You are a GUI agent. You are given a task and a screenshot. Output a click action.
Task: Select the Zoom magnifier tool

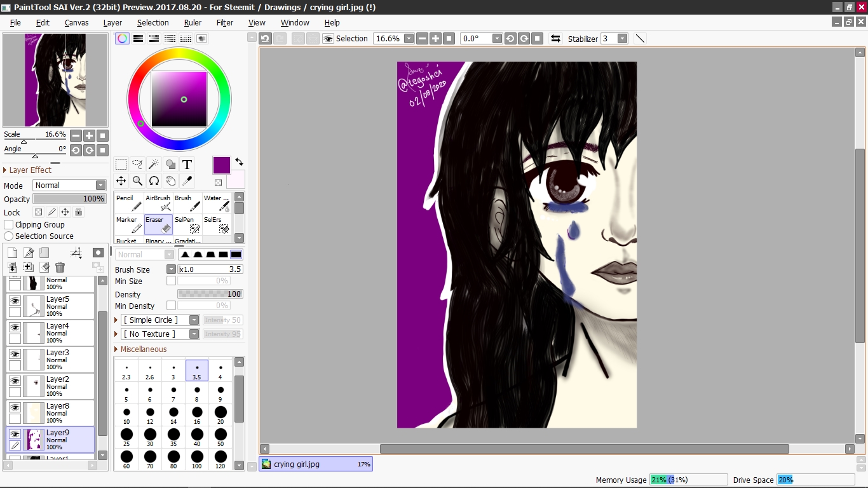tap(137, 181)
